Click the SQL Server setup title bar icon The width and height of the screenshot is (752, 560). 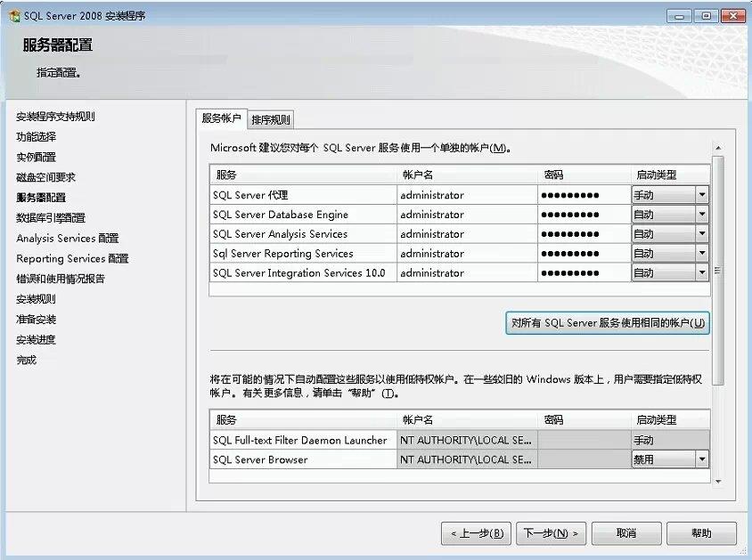[14, 16]
